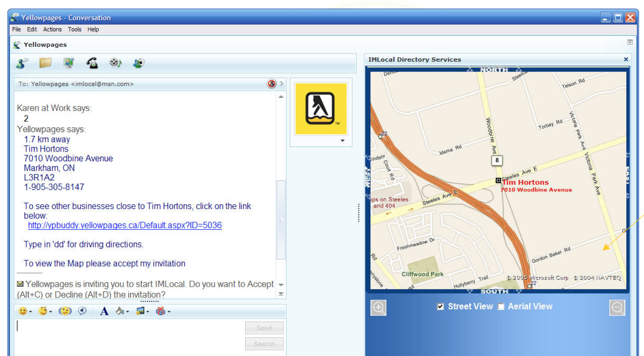Click the envelope icon by invitation message
The image size is (644, 356).
[20, 284]
